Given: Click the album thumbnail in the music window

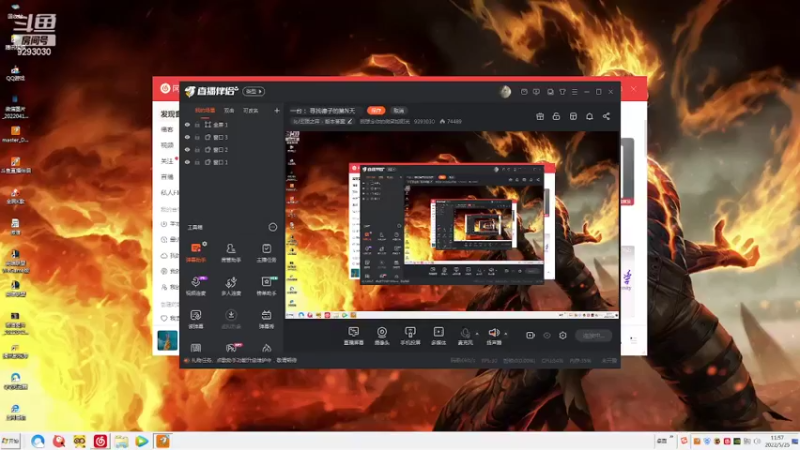Looking at the screenshot, I should pos(167,340).
